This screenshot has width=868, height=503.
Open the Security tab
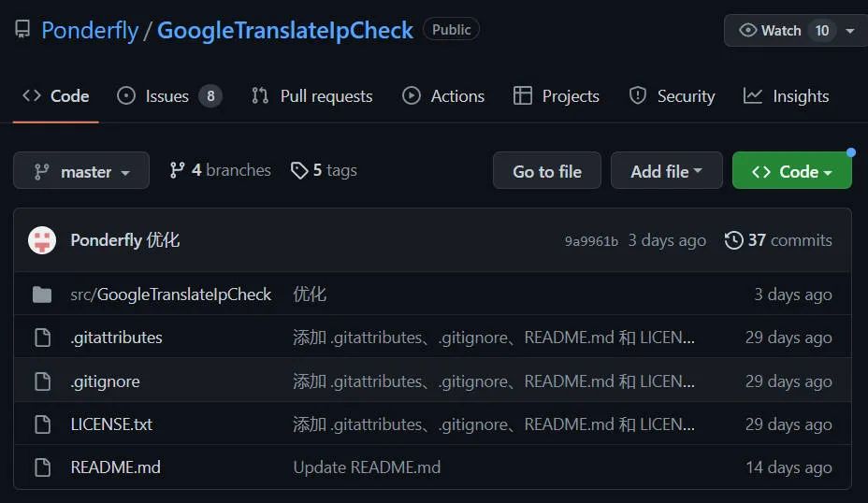(672, 96)
